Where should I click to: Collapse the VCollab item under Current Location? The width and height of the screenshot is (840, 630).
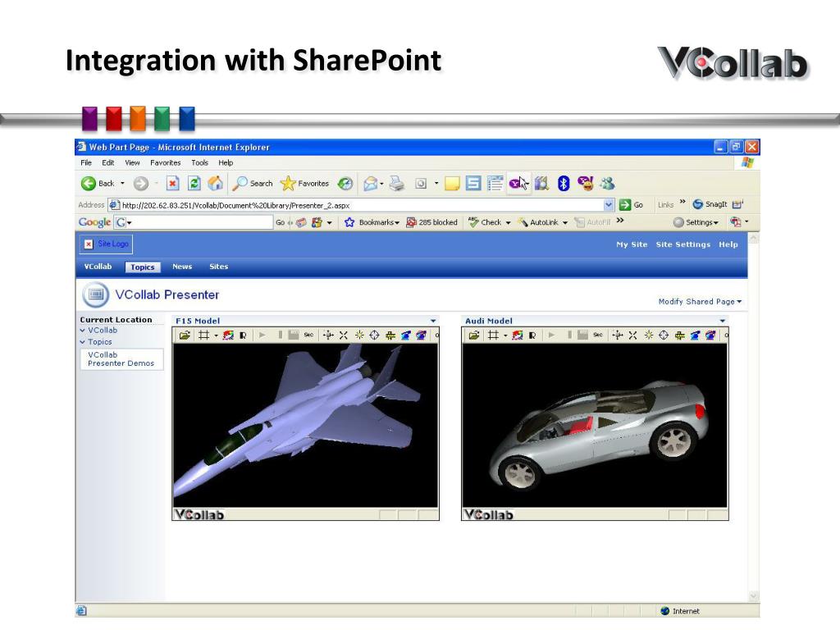tap(83, 331)
